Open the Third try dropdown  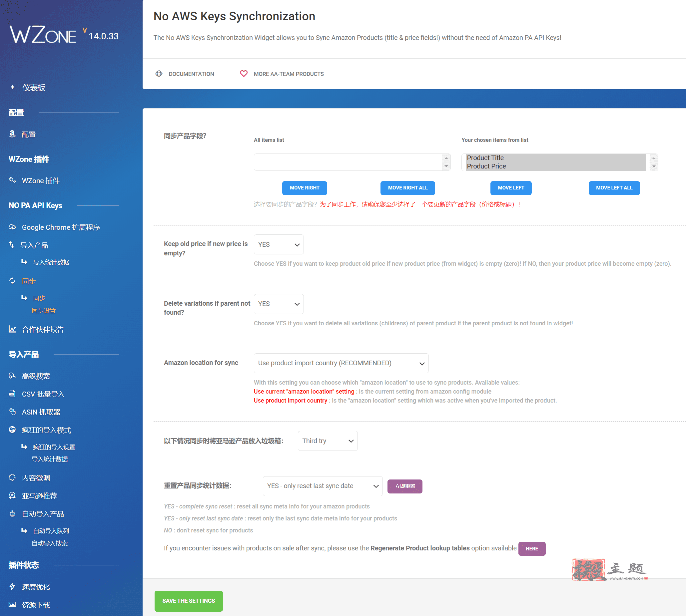point(328,441)
